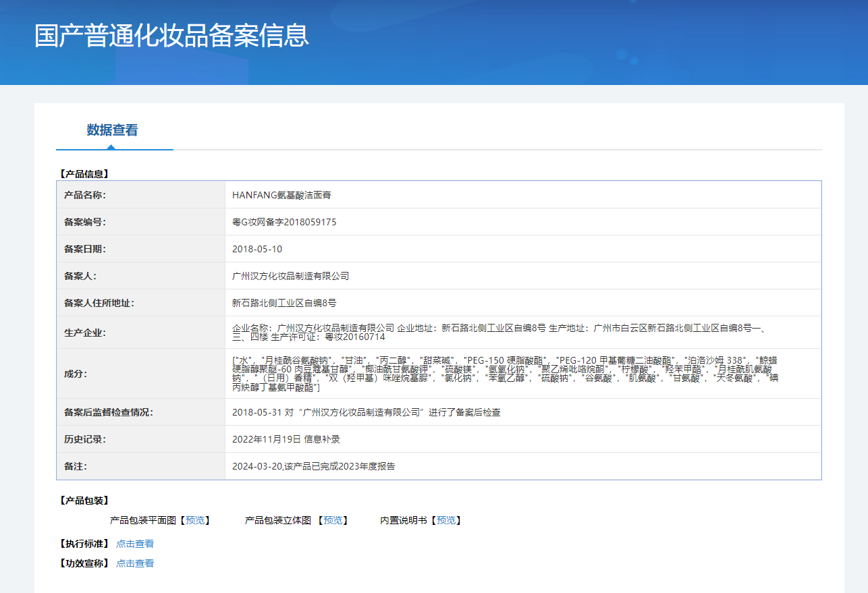Select filing date 2018-05-10

click(257, 249)
